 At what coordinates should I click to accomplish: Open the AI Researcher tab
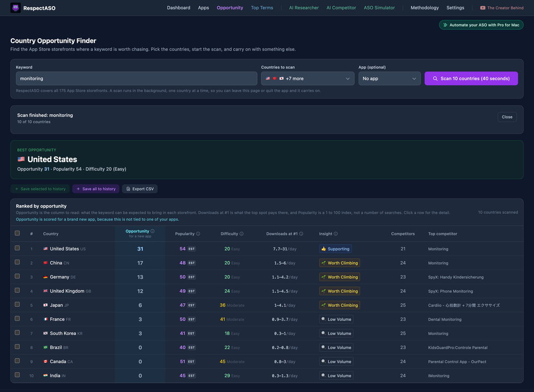click(x=304, y=8)
